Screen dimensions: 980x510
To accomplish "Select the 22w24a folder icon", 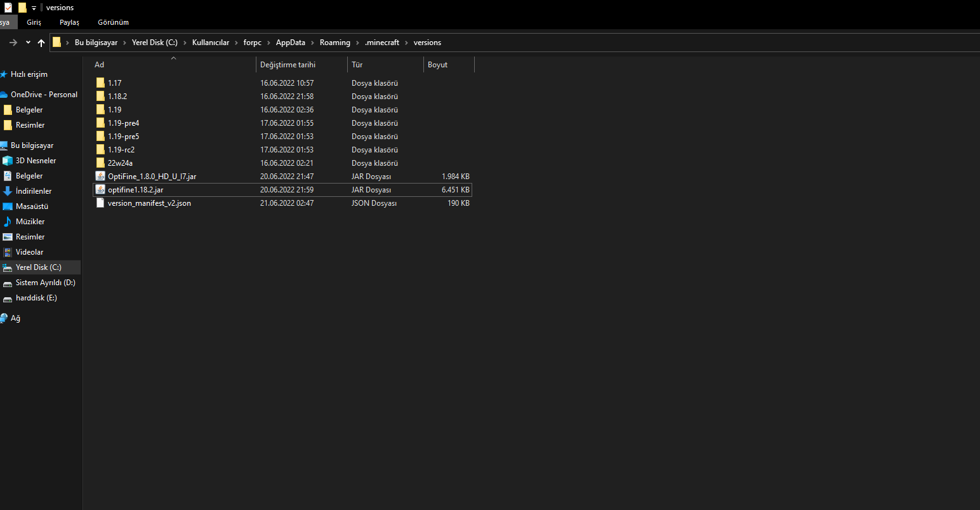I will [100, 163].
